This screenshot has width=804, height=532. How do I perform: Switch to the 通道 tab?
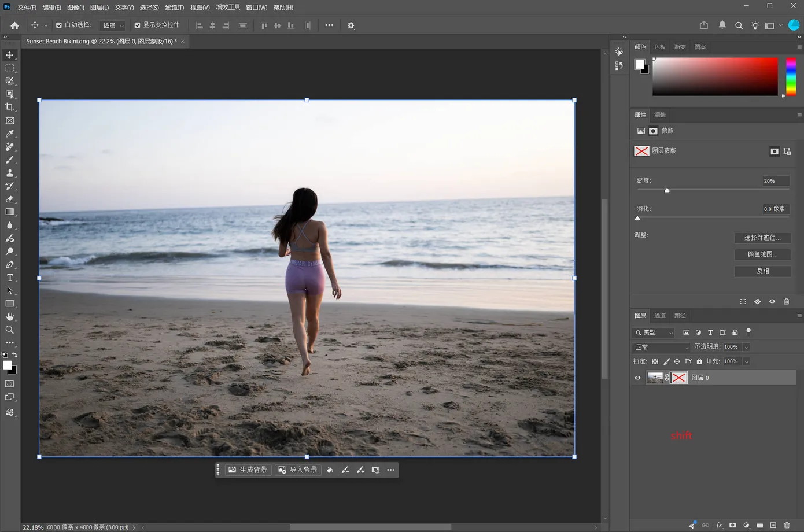click(x=660, y=316)
